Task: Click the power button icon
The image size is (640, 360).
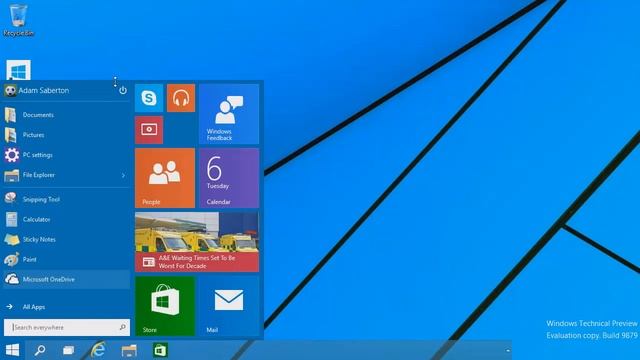Action: click(123, 90)
